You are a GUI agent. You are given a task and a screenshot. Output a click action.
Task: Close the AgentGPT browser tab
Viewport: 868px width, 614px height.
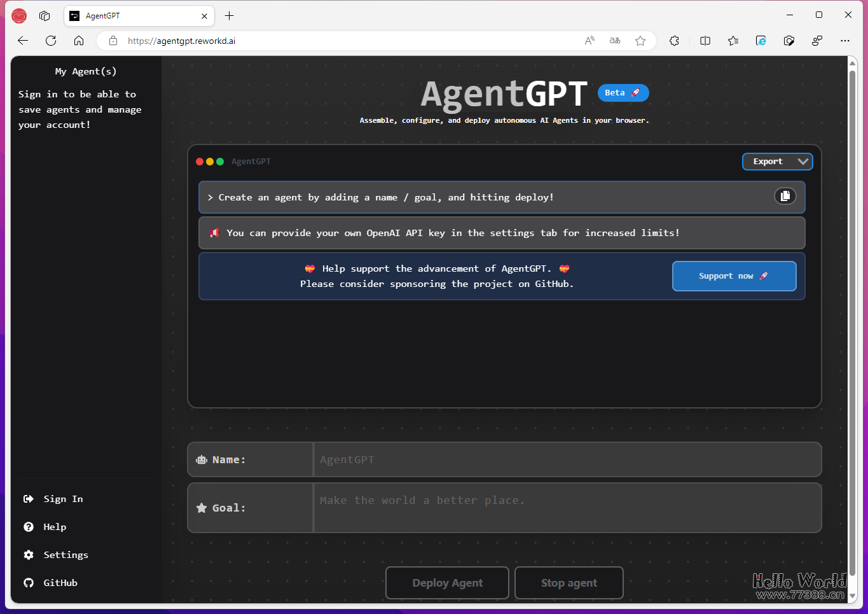[x=204, y=16]
